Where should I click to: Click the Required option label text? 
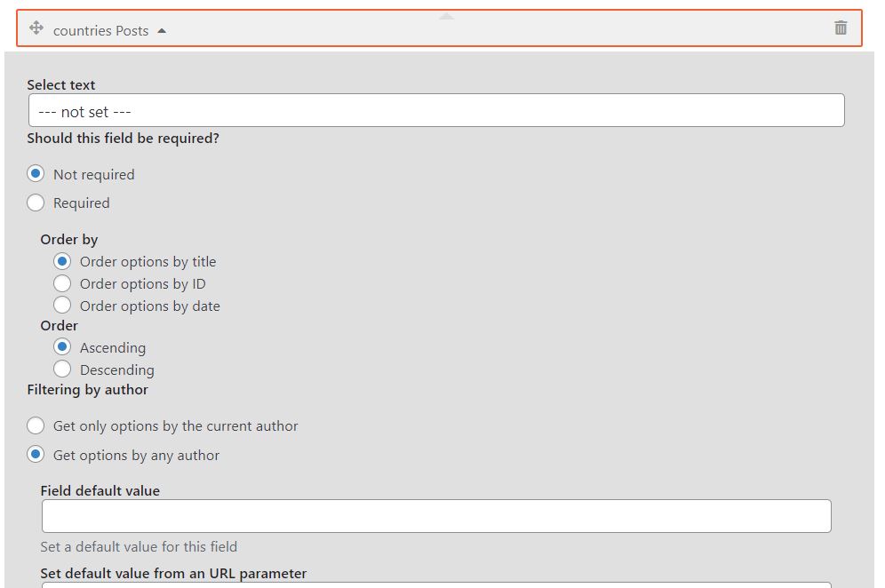pos(81,203)
